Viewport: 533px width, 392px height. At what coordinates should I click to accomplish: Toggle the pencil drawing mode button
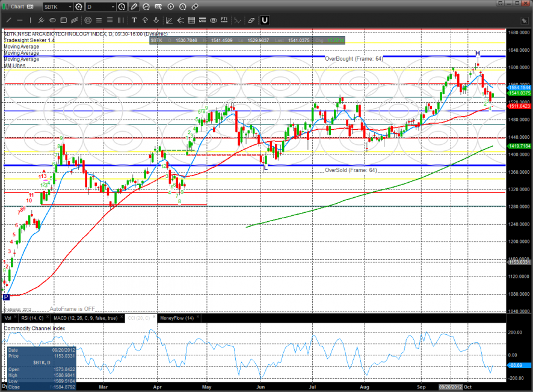click(x=134, y=7)
